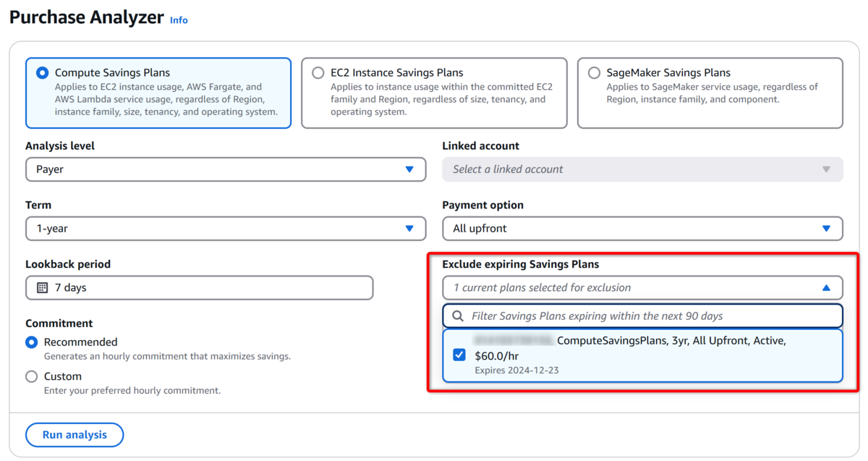
Task: Select Compute Savings Plans radio option
Action: (42, 73)
